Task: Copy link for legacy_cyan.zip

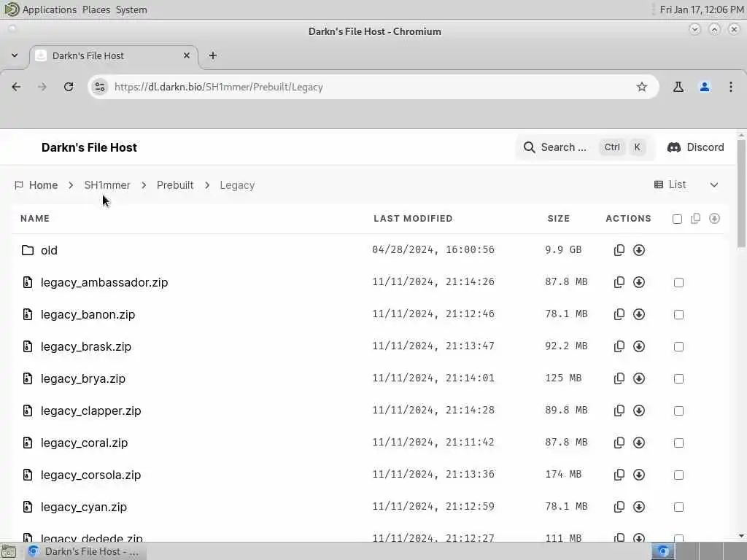Action: (x=619, y=507)
